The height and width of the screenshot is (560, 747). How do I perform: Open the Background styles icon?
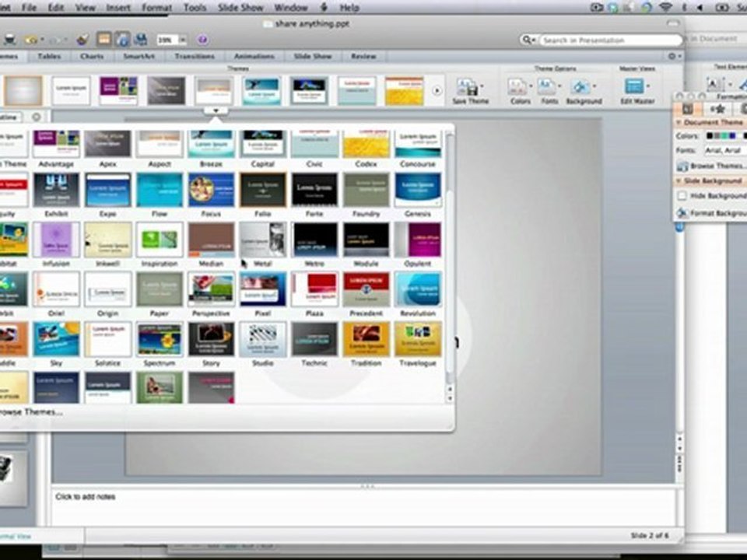point(580,87)
